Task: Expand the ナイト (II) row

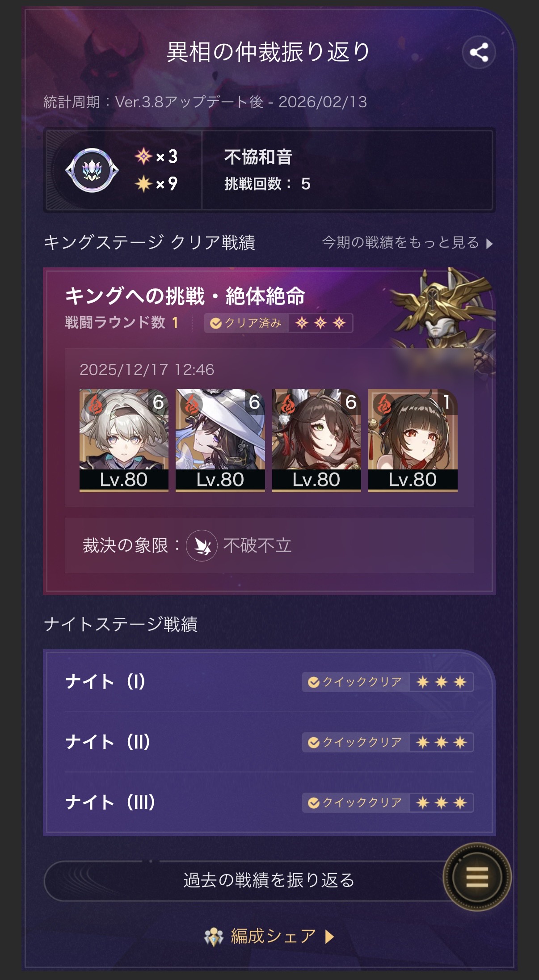Action: point(269,743)
